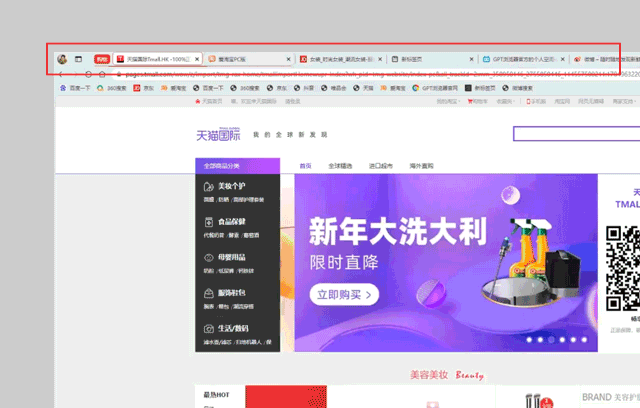The width and height of the screenshot is (640, 408).
Task: Open the 微博搜索 bookmark
Action: (x=517, y=88)
